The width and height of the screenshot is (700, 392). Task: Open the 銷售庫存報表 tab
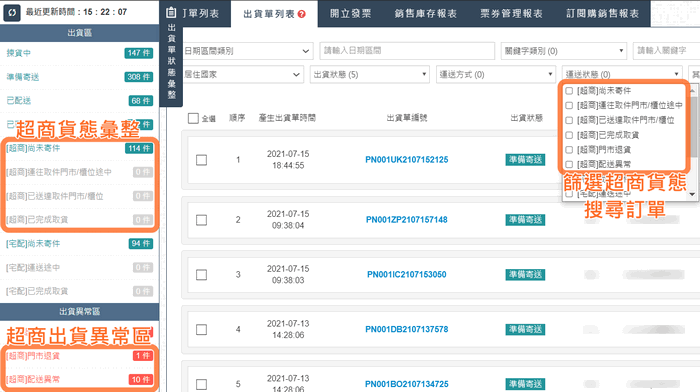[425, 14]
